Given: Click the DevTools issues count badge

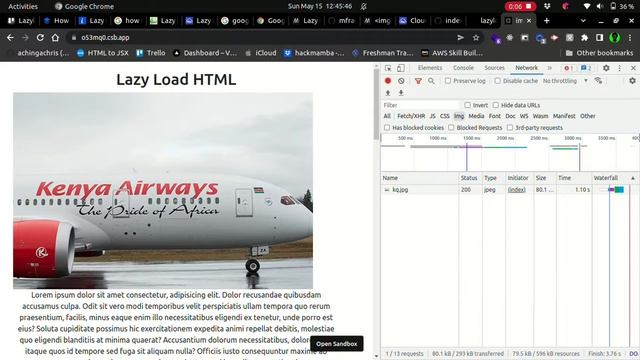Looking at the screenshot, I should tap(586, 68).
